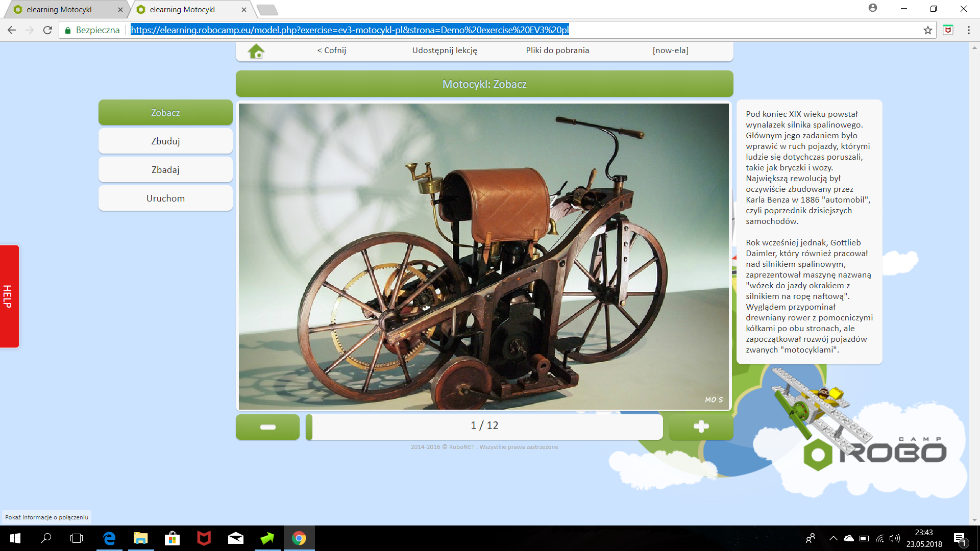The image size is (980, 551).
Task: Close the first elearning Motocykl tab
Action: (x=120, y=10)
